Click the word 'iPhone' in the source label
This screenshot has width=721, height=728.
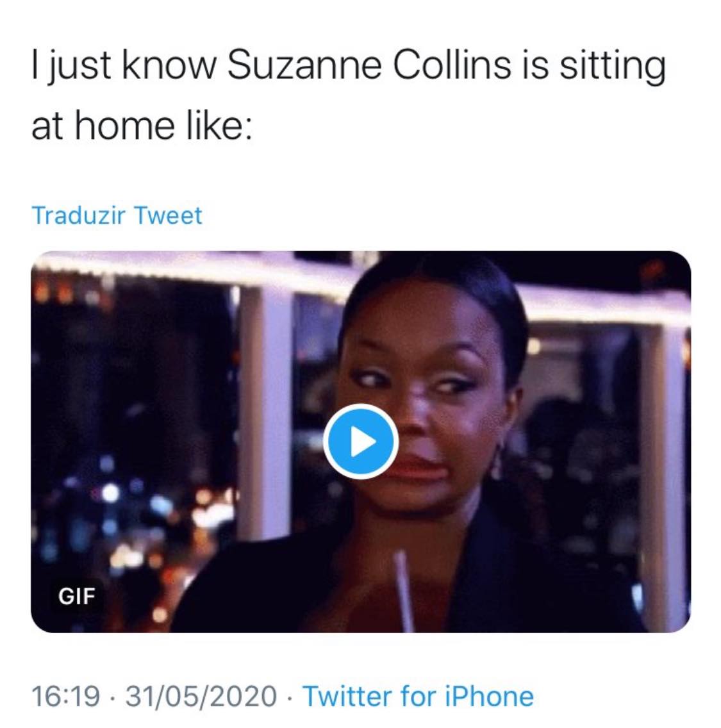(x=489, y=696)
